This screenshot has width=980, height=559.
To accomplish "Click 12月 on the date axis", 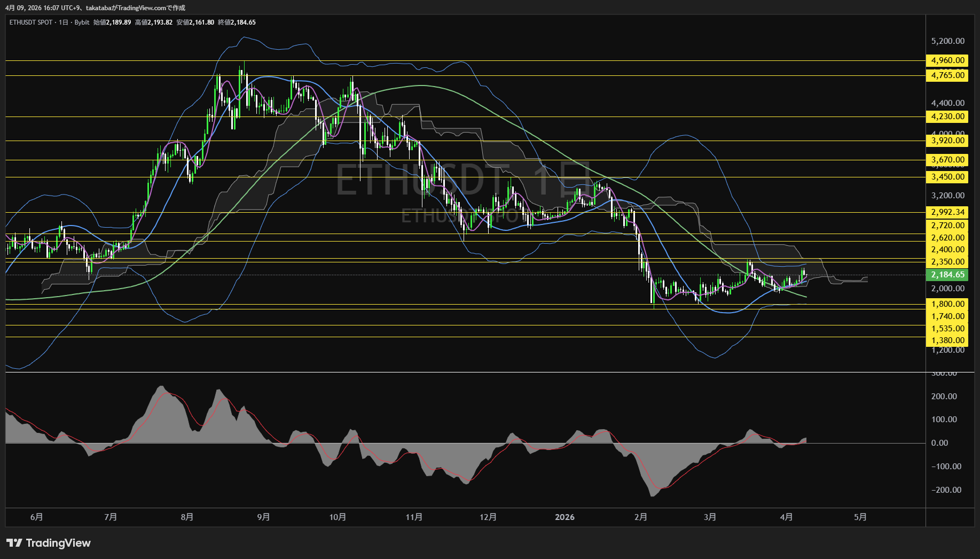I will click(x=488, y=517).
